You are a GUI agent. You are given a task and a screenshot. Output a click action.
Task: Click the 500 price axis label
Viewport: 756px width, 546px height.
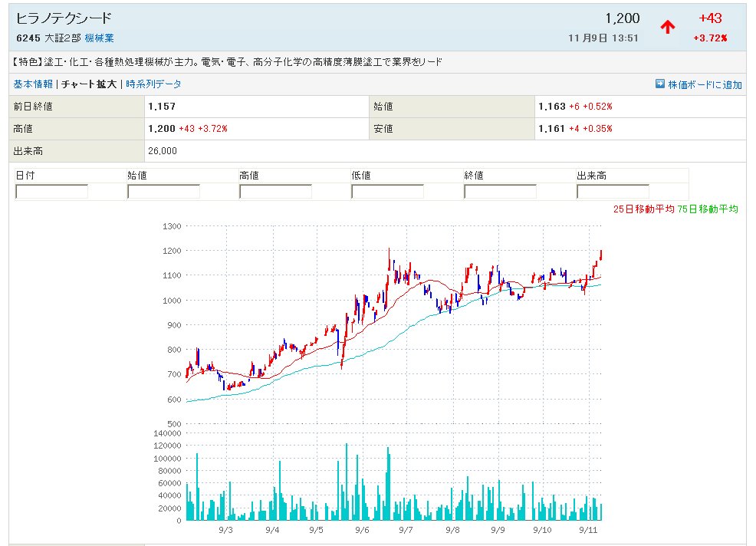(174, 424)
